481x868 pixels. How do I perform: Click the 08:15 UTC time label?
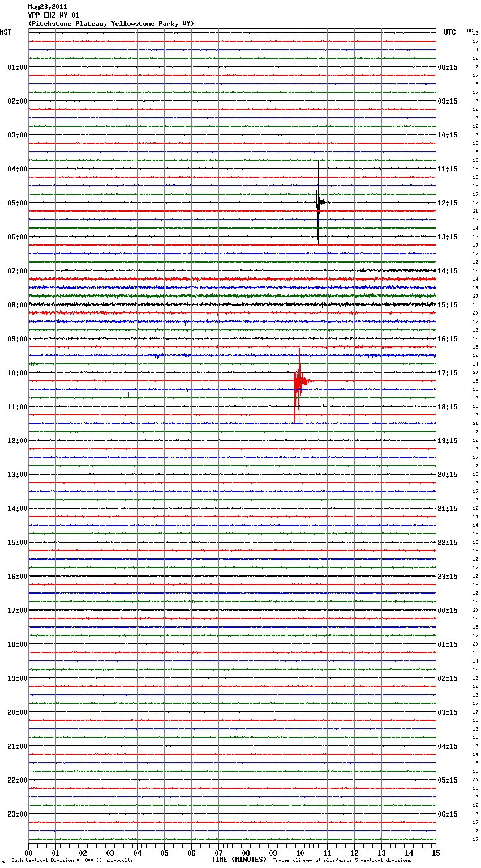coord(448,67)
